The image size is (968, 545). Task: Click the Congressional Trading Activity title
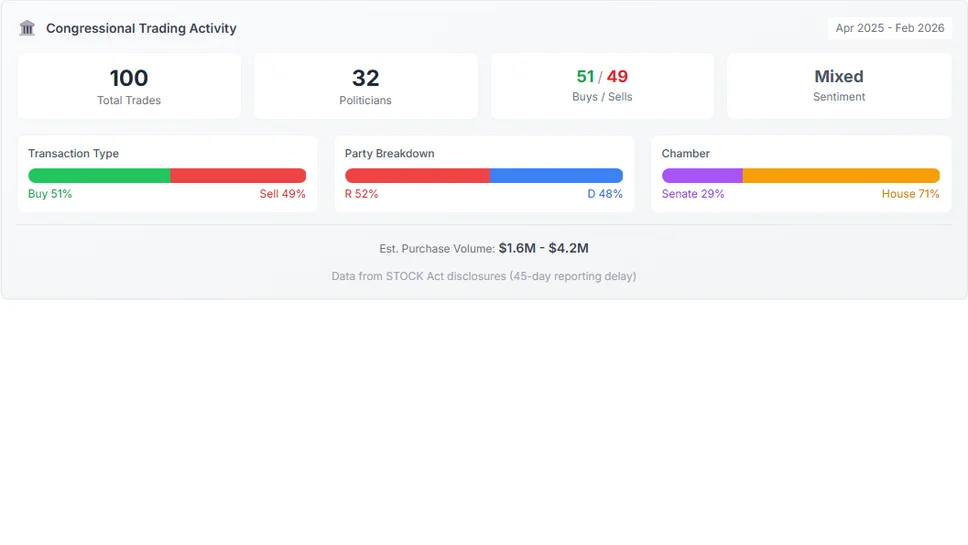click(141, 28)
